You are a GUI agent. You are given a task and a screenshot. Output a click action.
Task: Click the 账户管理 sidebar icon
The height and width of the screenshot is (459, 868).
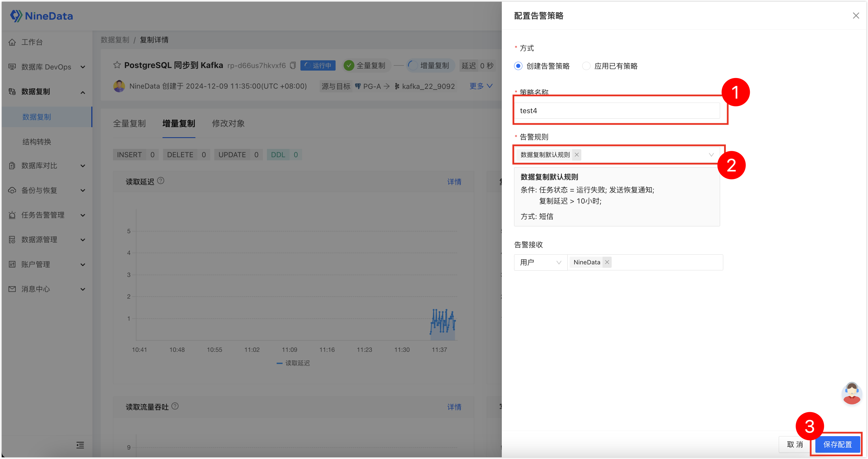12,264
